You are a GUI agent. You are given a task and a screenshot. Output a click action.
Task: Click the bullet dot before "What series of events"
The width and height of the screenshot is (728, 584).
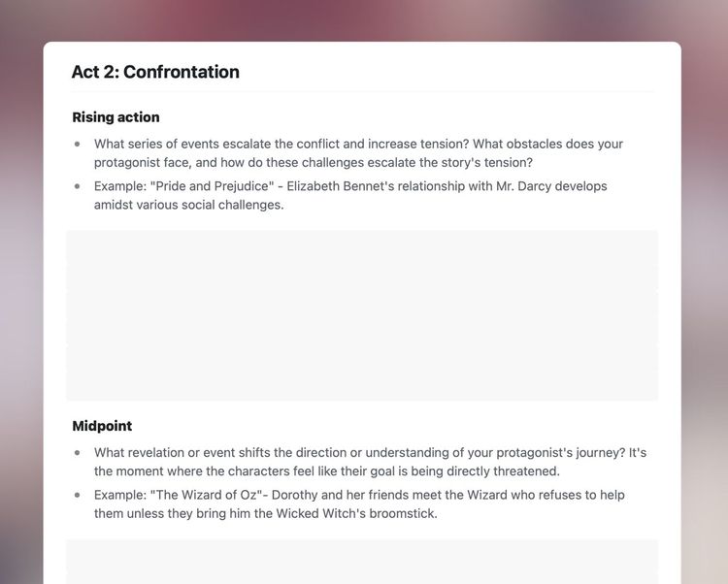coord(78,145)
